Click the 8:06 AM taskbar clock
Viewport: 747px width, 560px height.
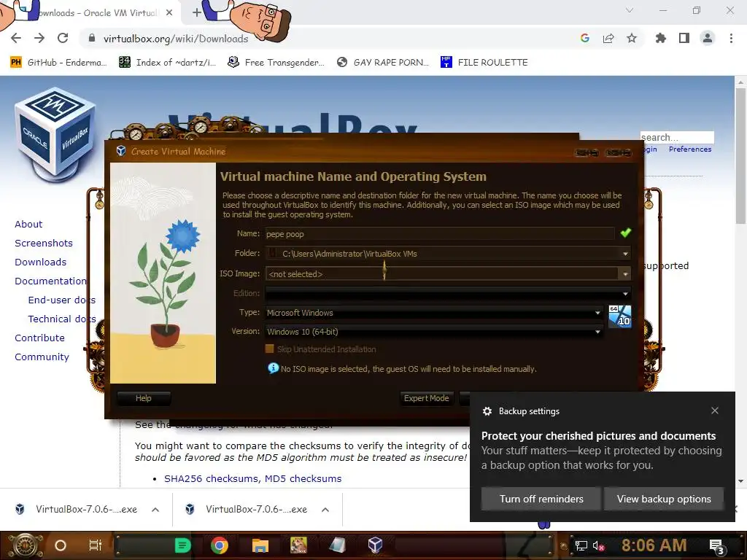(654, 545)
